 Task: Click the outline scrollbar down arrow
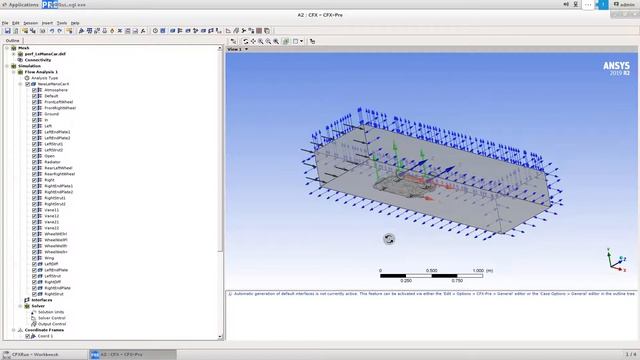click(x=220, y=337)
